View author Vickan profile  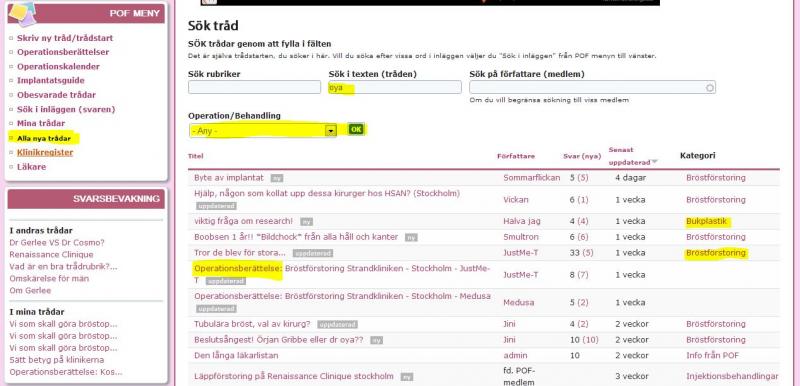(x=516, y=199)
